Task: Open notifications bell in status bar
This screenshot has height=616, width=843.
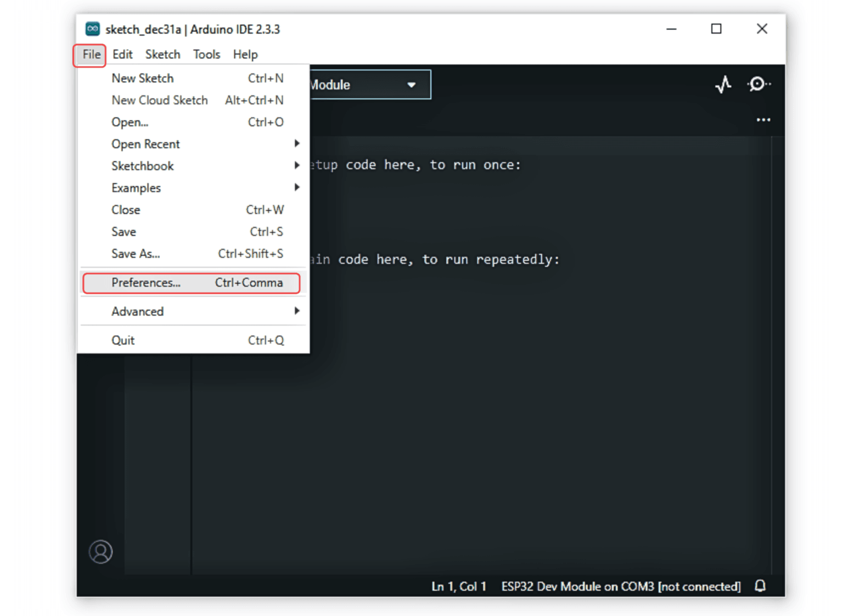Action: [x=760, y=586]
